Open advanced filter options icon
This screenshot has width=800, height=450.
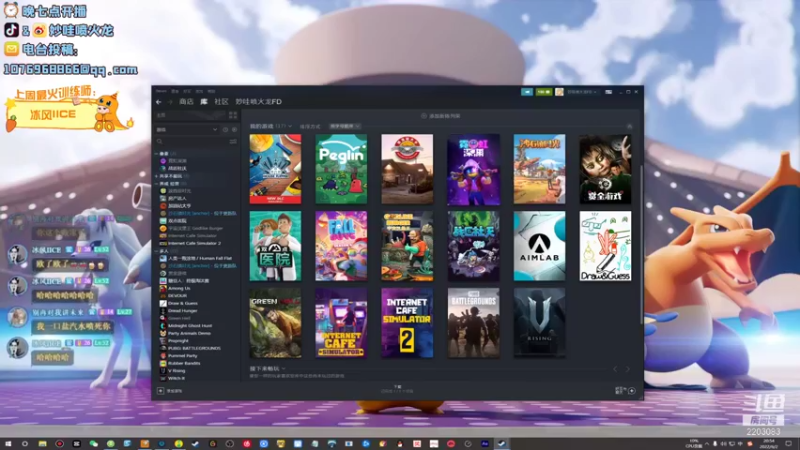pos(233,141)
